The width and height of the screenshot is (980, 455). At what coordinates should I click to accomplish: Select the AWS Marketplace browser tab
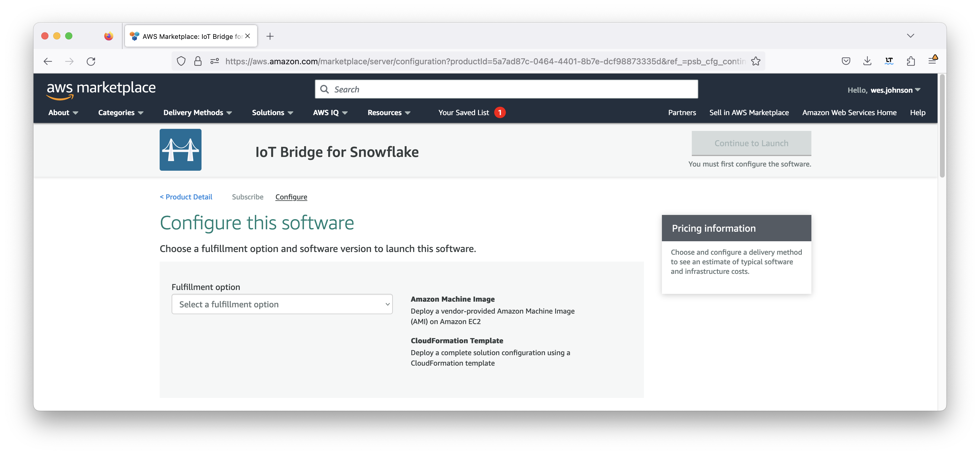191,36
